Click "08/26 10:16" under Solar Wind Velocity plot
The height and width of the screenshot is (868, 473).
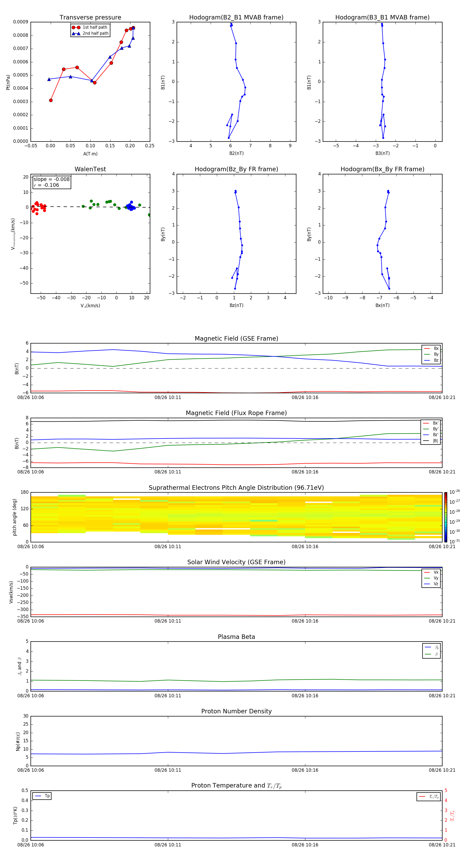tap(305, 621)
